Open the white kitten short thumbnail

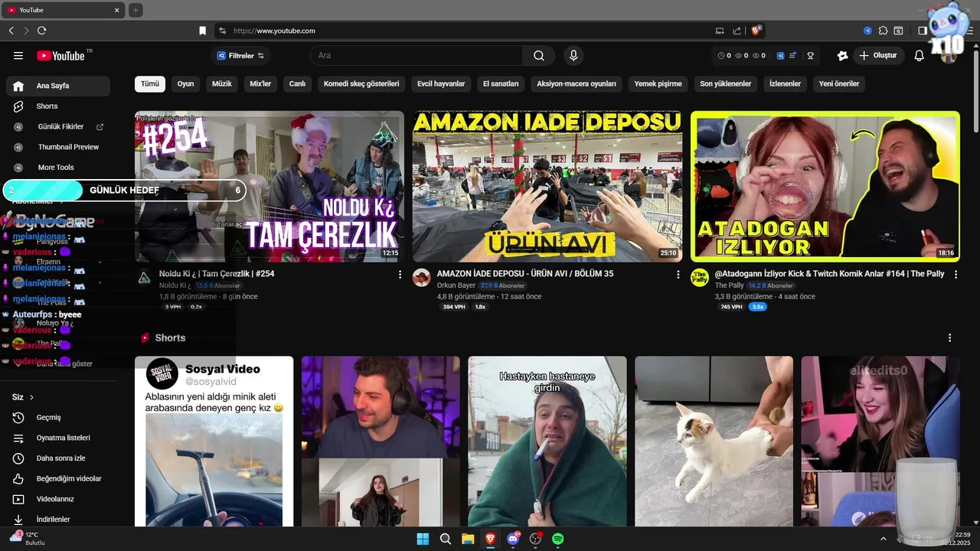[x=714, y=442]
